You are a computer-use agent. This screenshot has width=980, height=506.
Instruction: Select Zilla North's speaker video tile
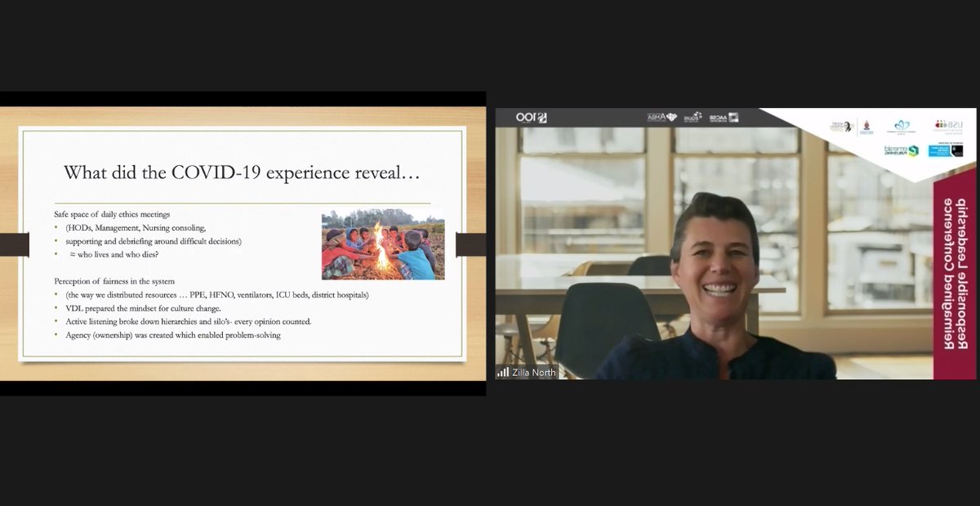coord(736,244)
